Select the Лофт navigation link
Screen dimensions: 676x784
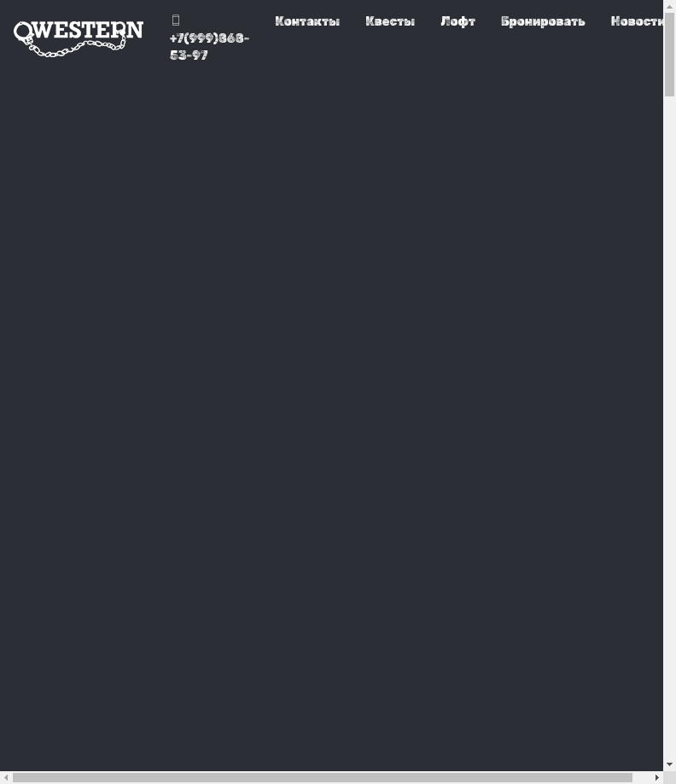click(x=457, y=21)
